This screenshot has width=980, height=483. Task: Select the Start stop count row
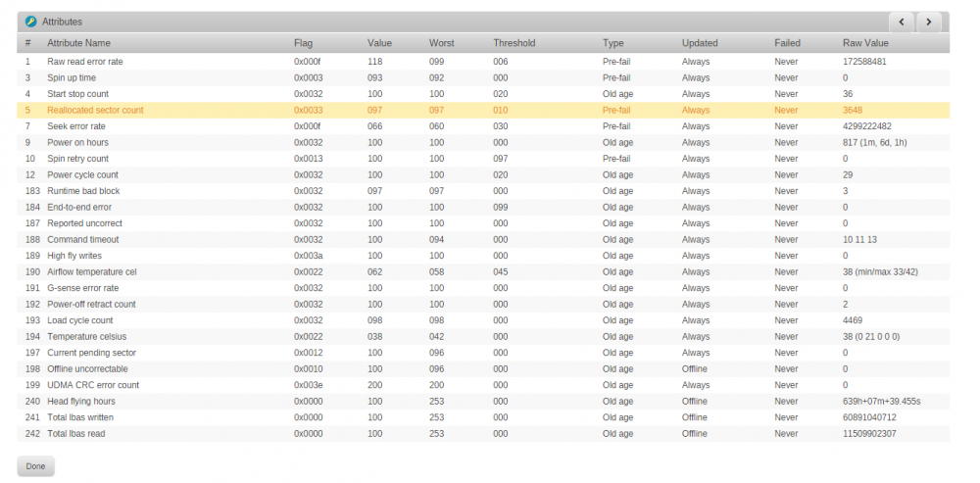pyautogui.click(x=483, y=94)
